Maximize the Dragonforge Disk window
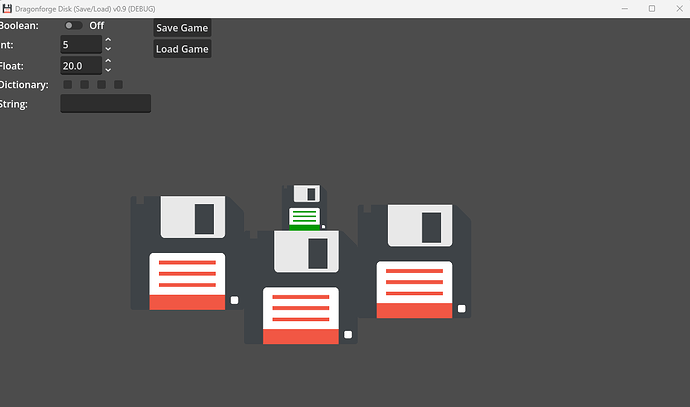The width and height of the screenshot is (690, 407). pos(652,8)
